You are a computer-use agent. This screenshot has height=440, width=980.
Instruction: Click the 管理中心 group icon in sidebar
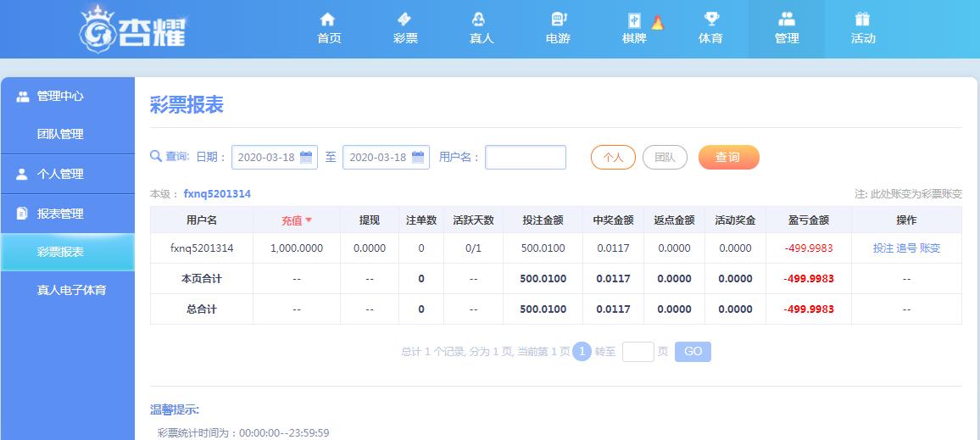pyautogui.click(x=23, y=97)
